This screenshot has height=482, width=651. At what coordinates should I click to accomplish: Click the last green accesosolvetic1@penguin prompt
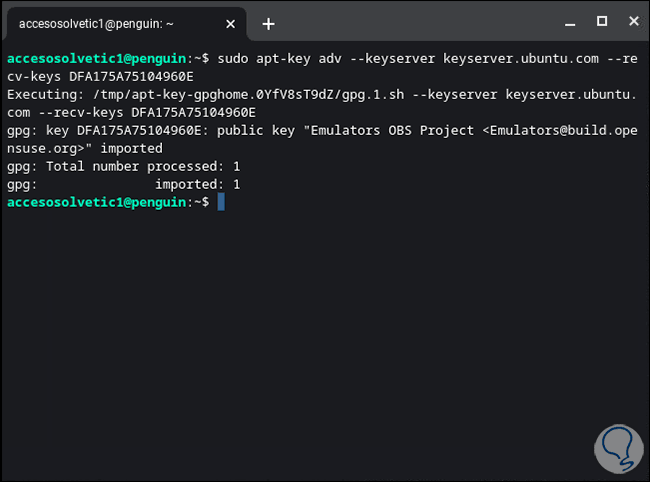(x=96, y=202)
